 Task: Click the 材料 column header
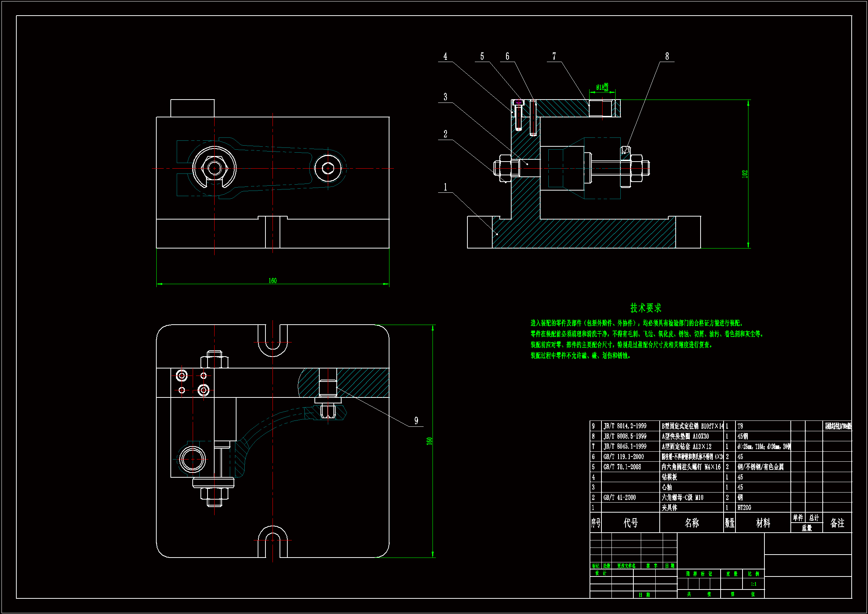[x=763, y=523]
